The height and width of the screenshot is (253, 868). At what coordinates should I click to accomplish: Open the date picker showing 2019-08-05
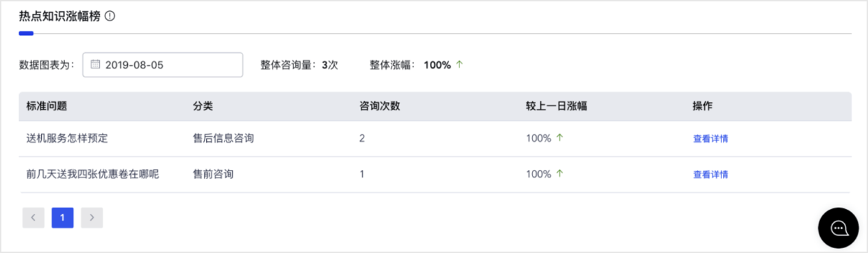tap(163, 64)
